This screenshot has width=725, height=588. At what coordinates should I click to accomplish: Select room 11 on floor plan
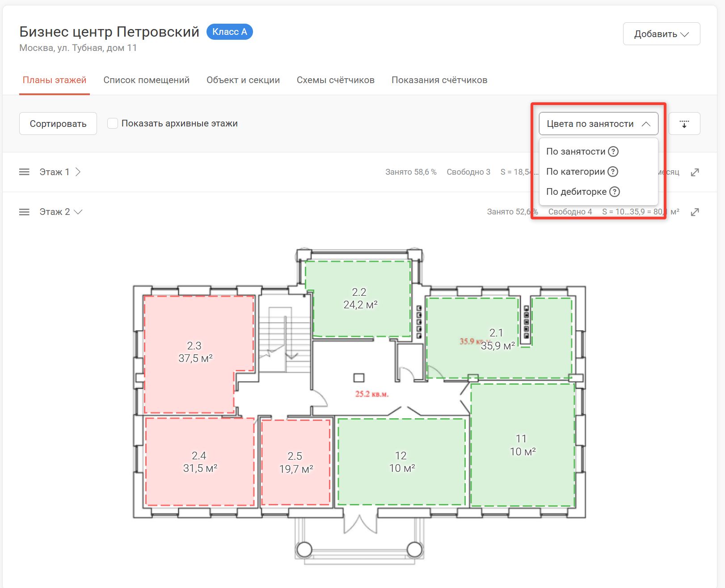(x=522, y=445)
